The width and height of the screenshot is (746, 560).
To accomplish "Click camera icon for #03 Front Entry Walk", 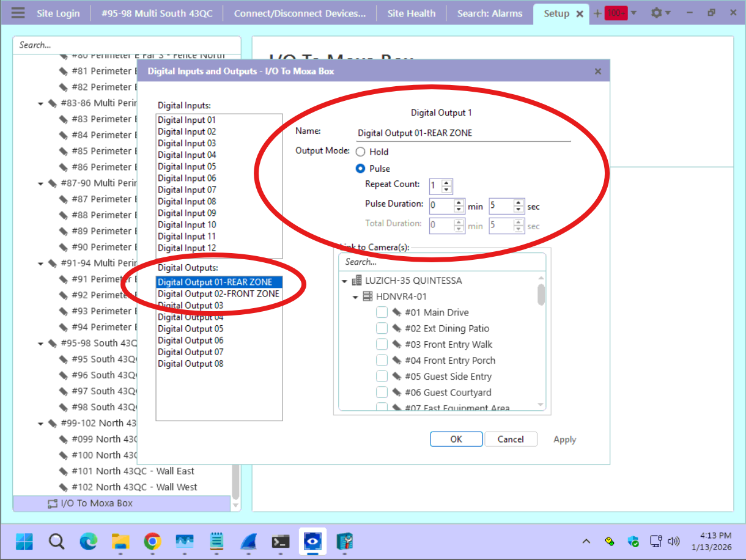I will tap(396, 344).
